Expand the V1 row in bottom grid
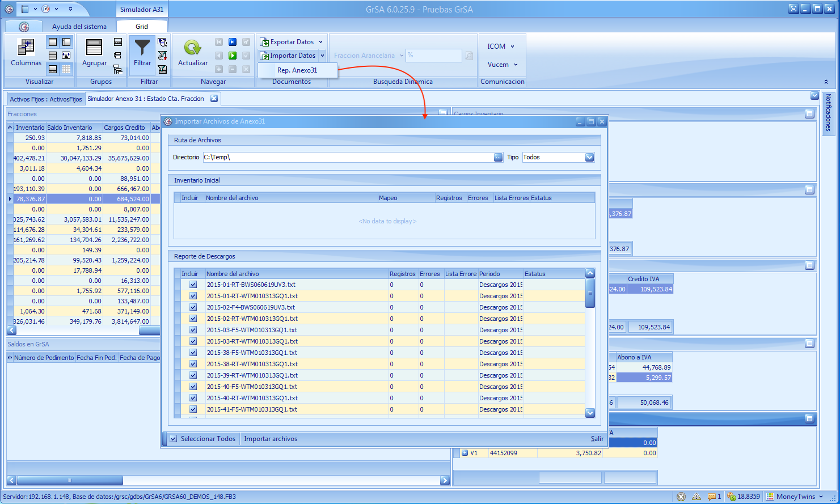The width and height of the screenshot is (840, 504). pyautogui.click(x=465, y=453)
